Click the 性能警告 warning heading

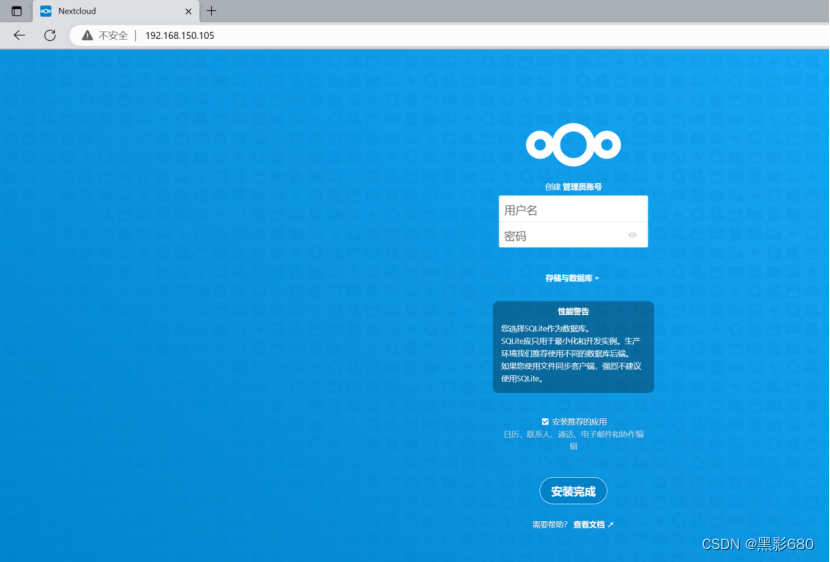click(x=573, y=311)
